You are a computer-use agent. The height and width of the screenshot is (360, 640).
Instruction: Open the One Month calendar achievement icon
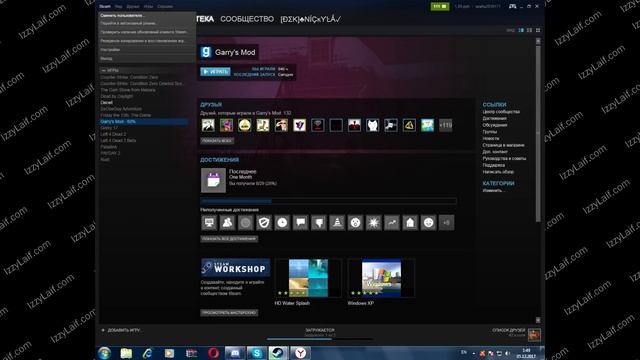213,180
